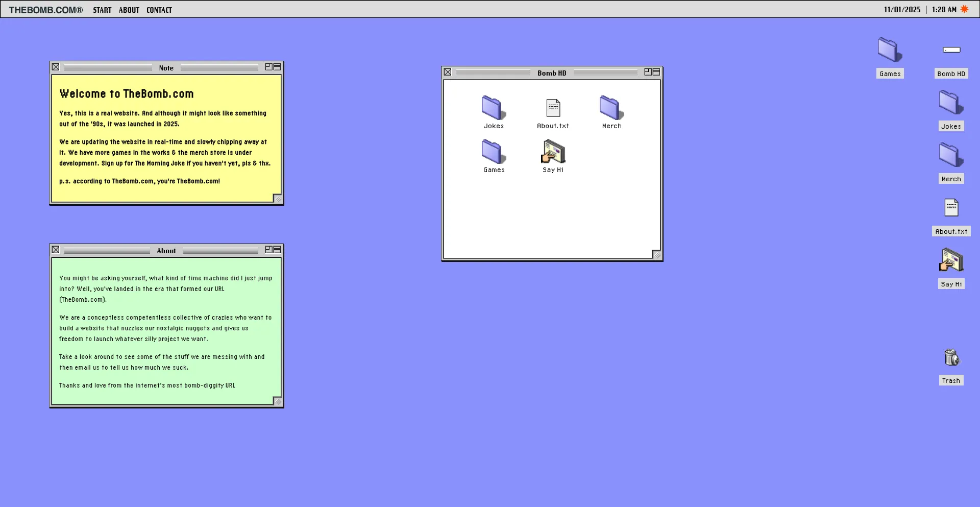980x507 pixels.
Task: Click the CONTACT menu item
Action: point(159,10)
